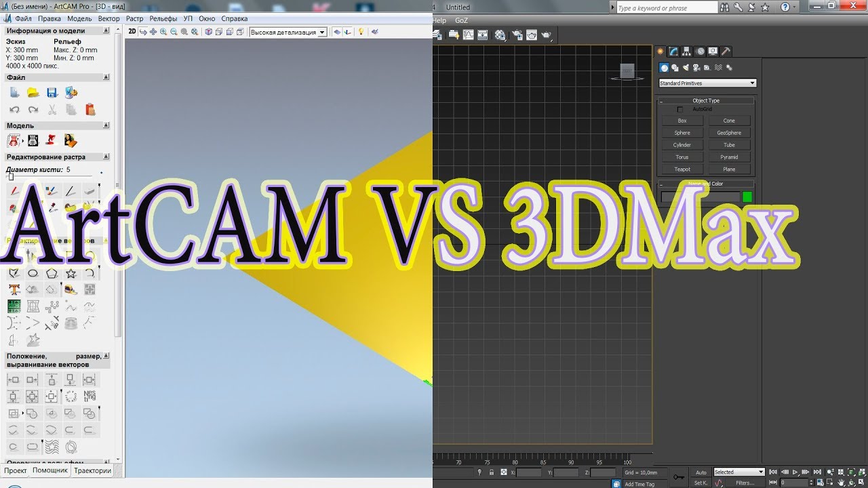This screenshot has width=868, height=488.
Task: Toggle the Auto key button in 3ds Max
Action: 701,472
